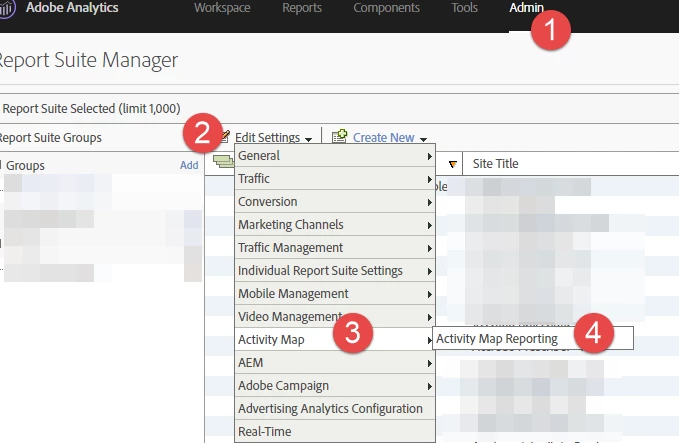
Task: Expand the Conversion submenu
Action: tap(334, 202)
